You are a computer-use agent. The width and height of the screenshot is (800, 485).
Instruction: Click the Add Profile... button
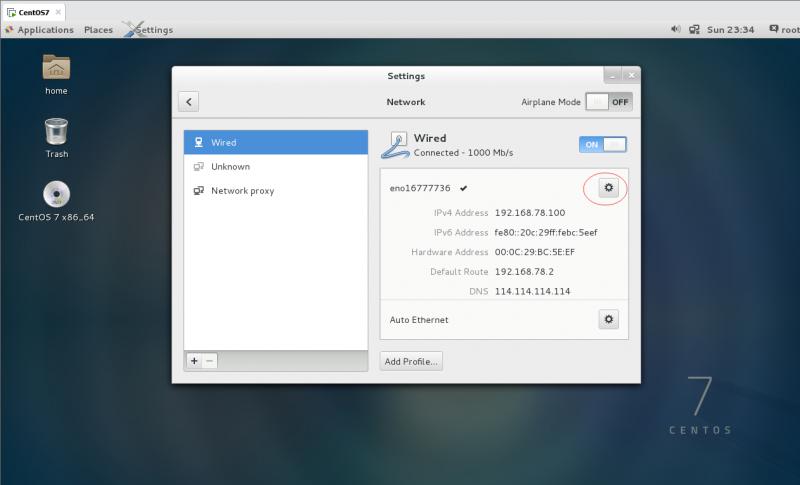tap(411, 361)
